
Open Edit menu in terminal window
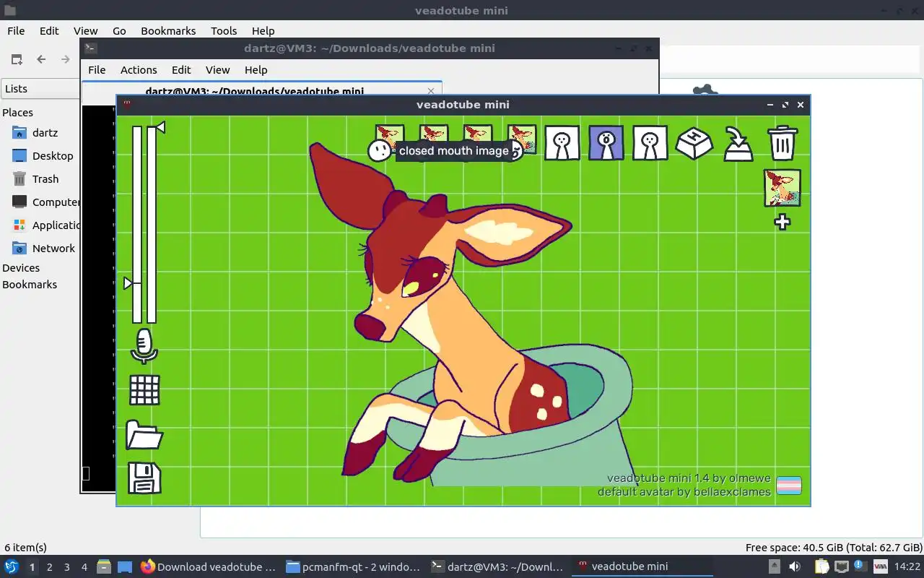(x=181, y=70)
